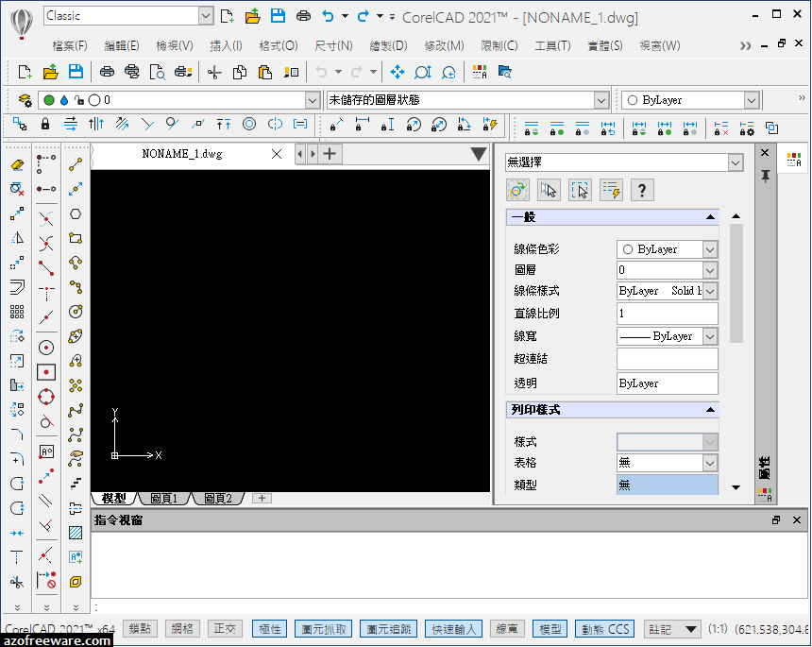Click the Zoom magnifier icon
The width and height of the screenshot is (812, 647).
(x=422, y=71)
